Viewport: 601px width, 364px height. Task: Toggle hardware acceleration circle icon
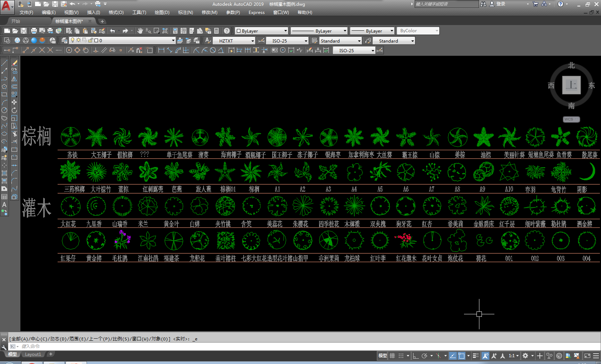559,355
